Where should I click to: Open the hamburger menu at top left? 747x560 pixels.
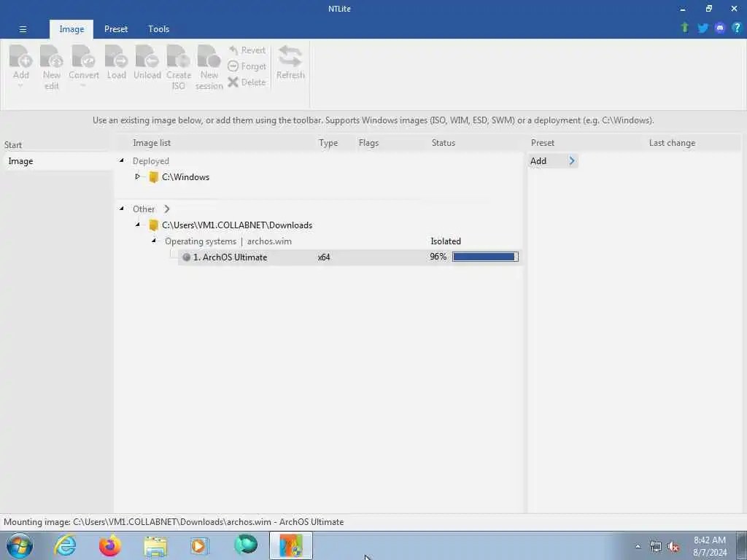click(x=23, y=29)
